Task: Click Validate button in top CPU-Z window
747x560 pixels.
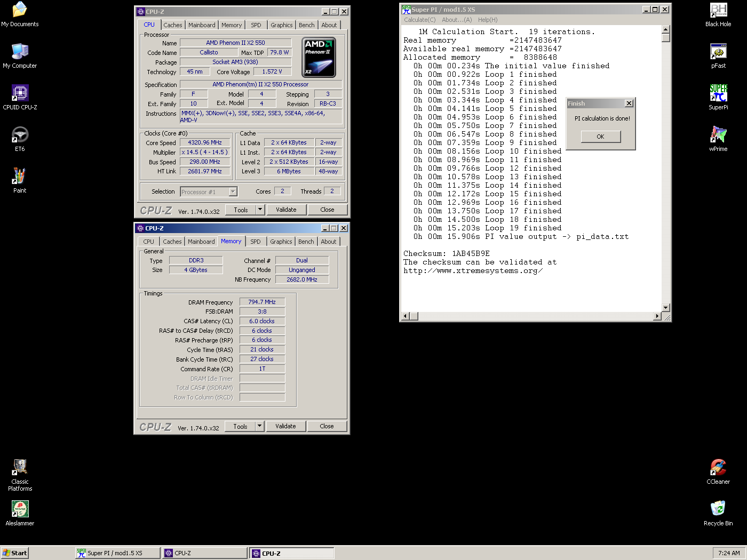Action: 286,210
